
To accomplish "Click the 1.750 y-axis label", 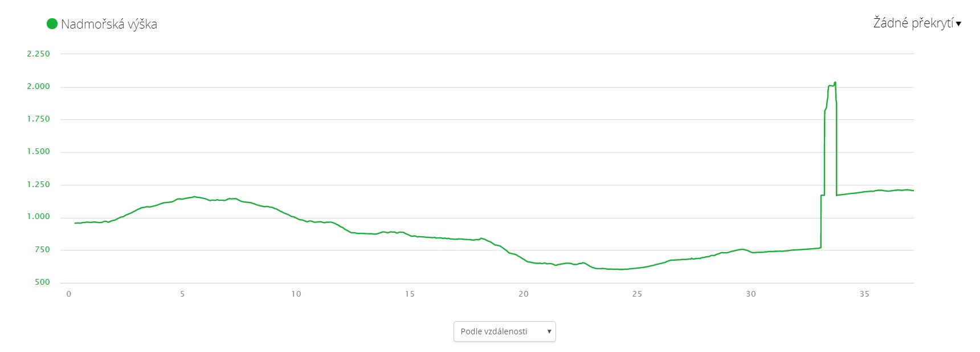I will pos(39,119).
